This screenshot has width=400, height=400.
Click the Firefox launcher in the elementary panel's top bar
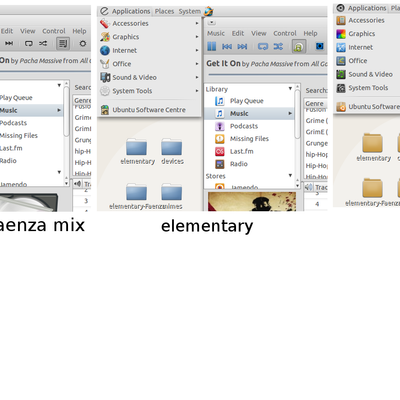click(x=209, y=11)
